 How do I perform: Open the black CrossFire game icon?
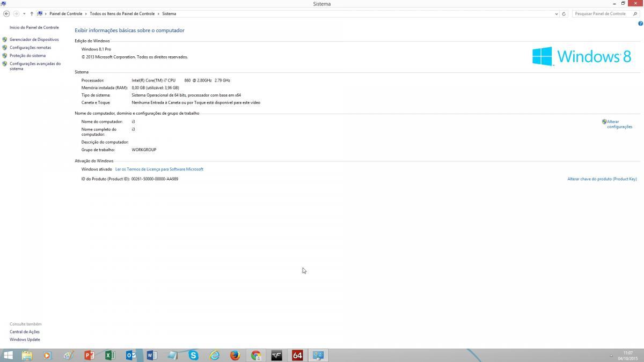[276, 355]
